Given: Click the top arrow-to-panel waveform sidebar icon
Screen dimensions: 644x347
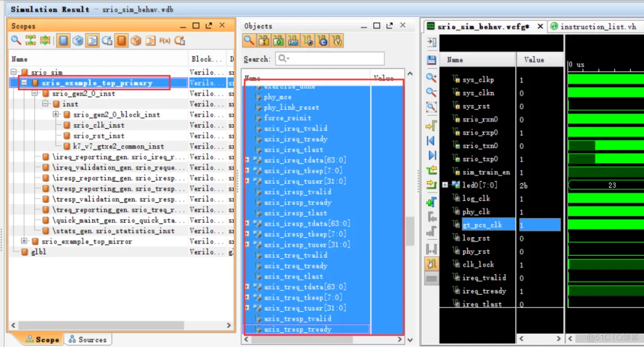Looking at the screenshot, I should click(431, 42).
